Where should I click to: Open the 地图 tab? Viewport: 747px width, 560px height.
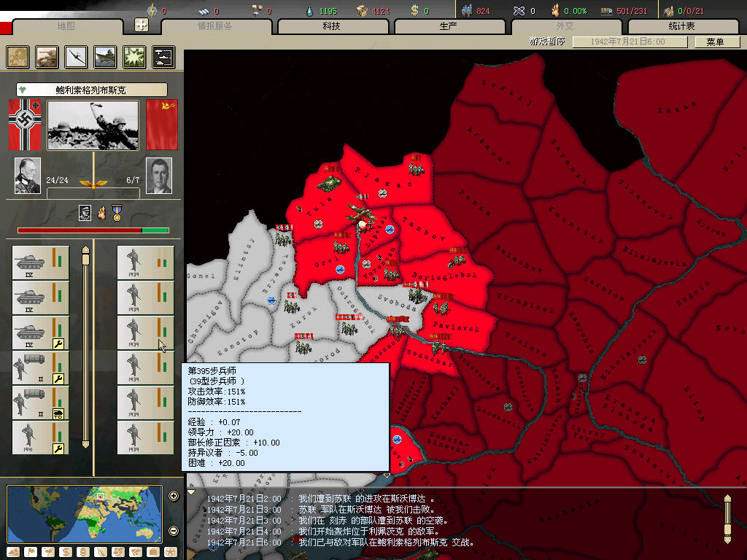pos(66,26)
